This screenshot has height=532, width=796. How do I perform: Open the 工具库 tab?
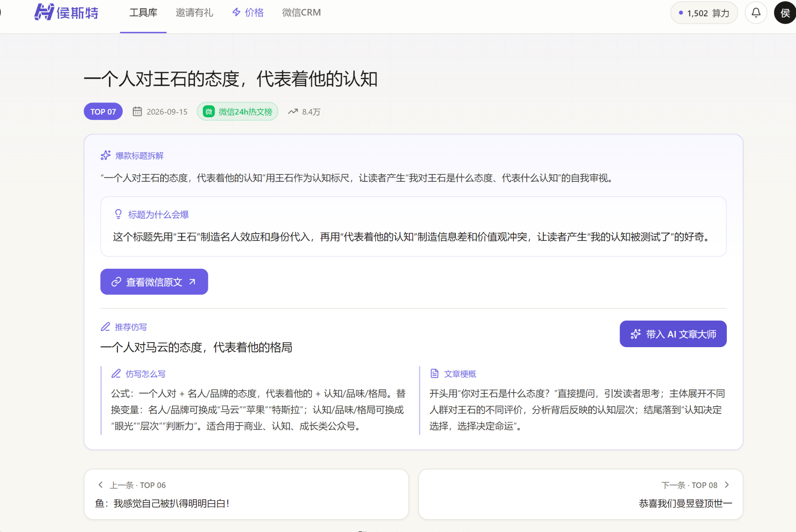(x=143, y=13)
